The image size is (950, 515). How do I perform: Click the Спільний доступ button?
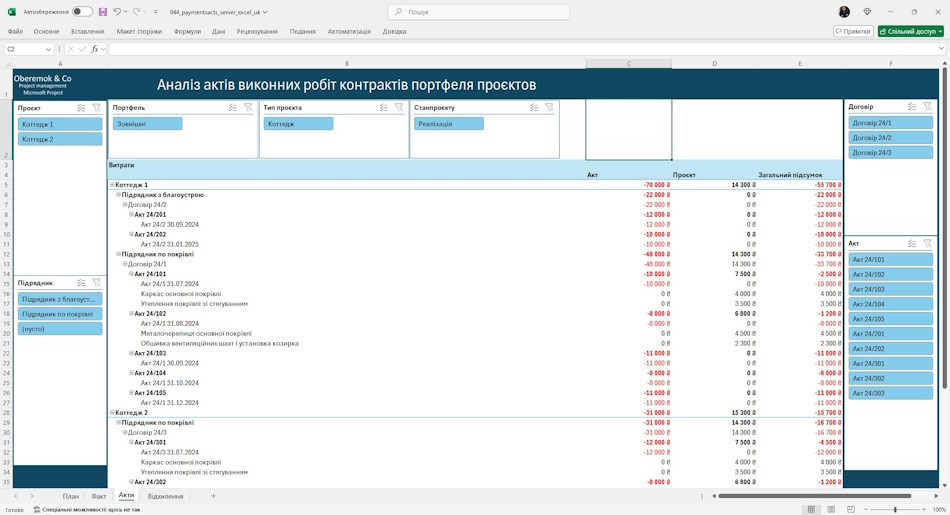(911, 32)
